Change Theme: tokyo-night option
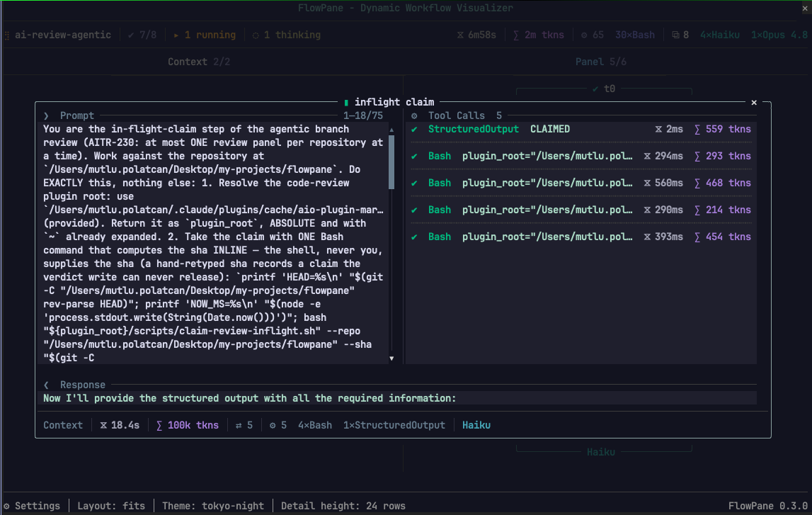 pyautogui.click(x=213, y=506)
